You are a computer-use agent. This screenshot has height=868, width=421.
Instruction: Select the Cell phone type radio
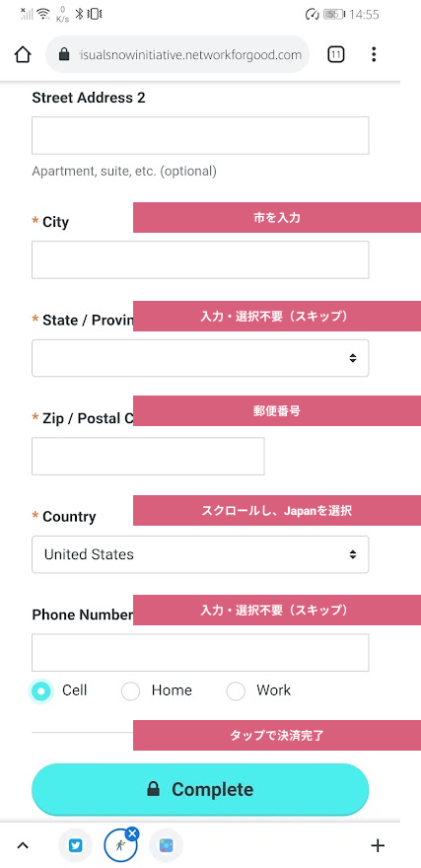(x=41, y=690)
